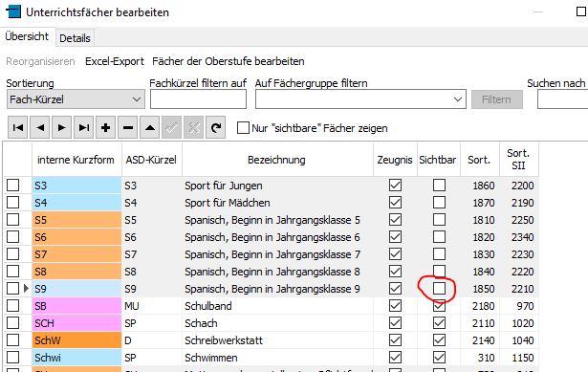Click the Schulband description cell

point(277,306)
